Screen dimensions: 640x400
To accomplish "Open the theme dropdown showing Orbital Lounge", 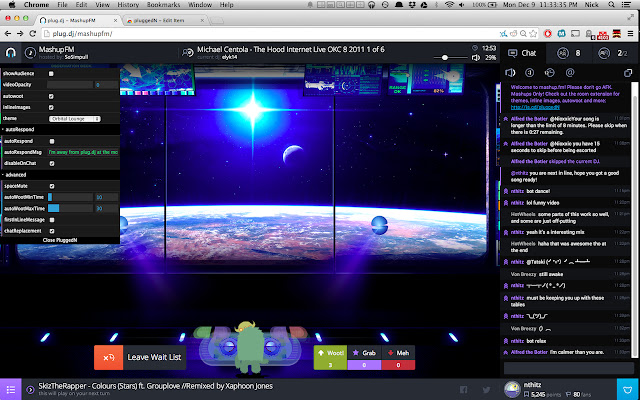I will click(76, 118).
